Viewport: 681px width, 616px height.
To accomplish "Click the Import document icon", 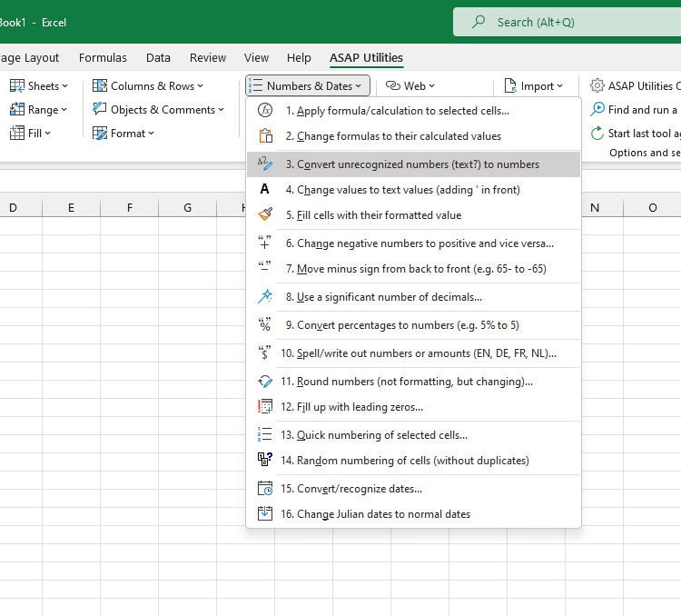I will [510, 85].
